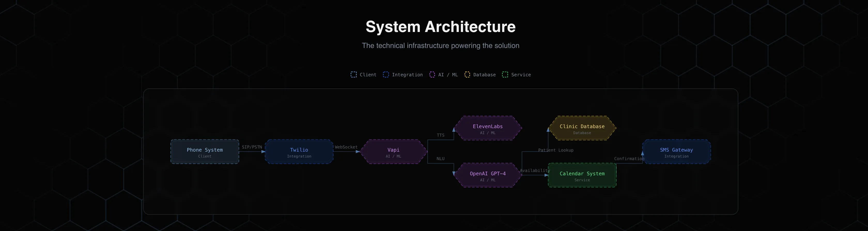Click the Client legend dashed square icon
The height and width of the screenshot is (231, 868).
(x=353, y=75)
